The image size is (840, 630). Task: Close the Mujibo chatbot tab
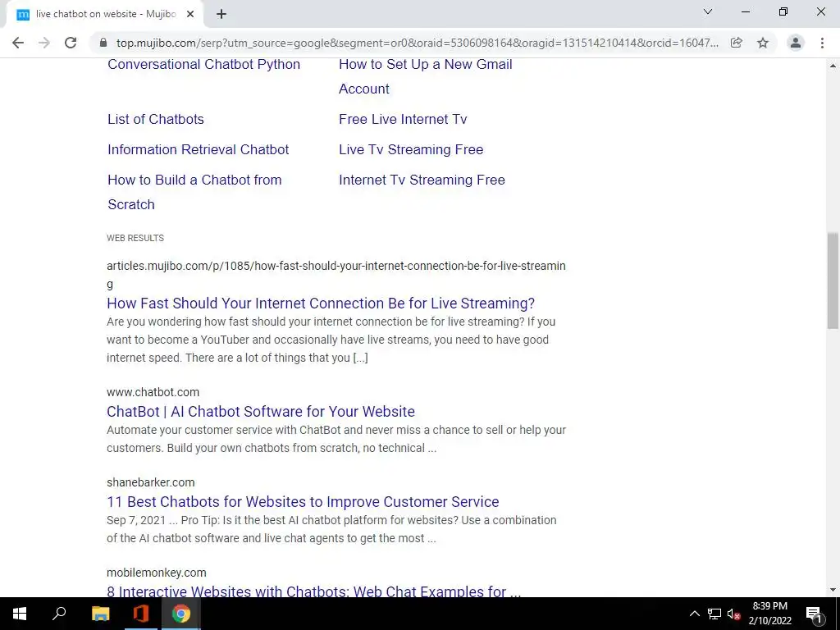tap(190, 15)
